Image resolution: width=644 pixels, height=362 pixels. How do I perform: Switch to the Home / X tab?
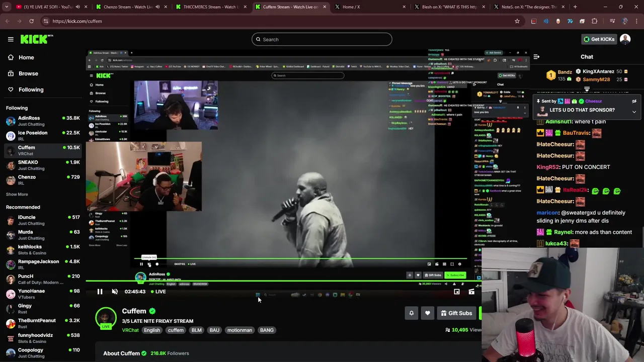point(370,7)
